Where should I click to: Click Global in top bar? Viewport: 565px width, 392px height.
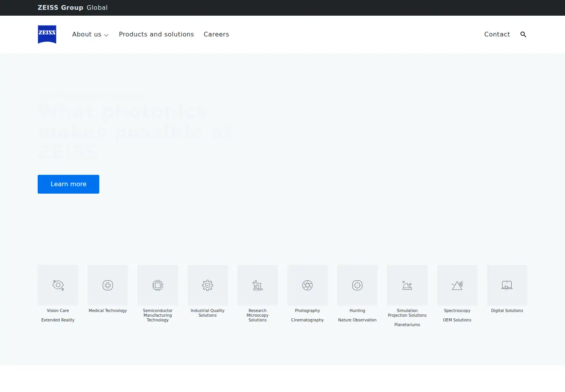[x=97, y=7]
